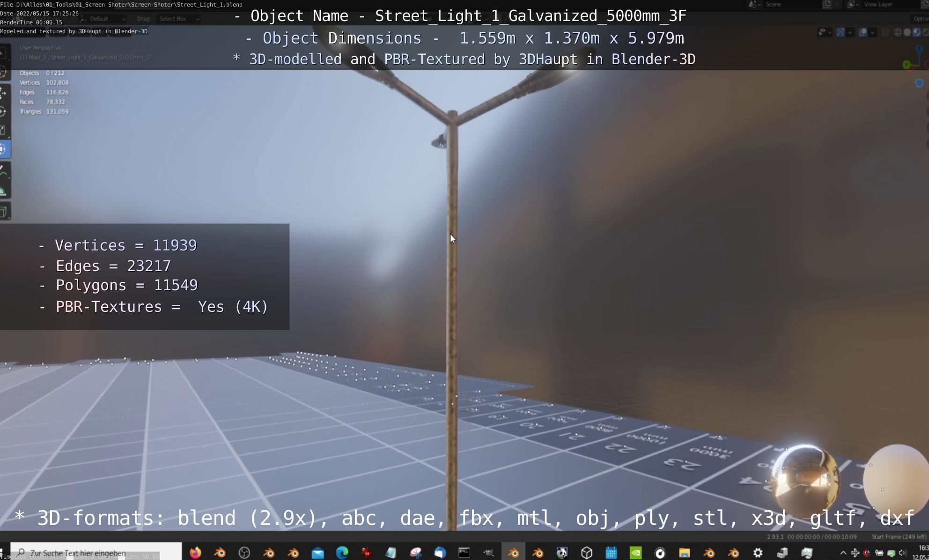Switch to Wireframe viewport shading
This screenshot has width=929, height=560.
click(x=898, y=32)
